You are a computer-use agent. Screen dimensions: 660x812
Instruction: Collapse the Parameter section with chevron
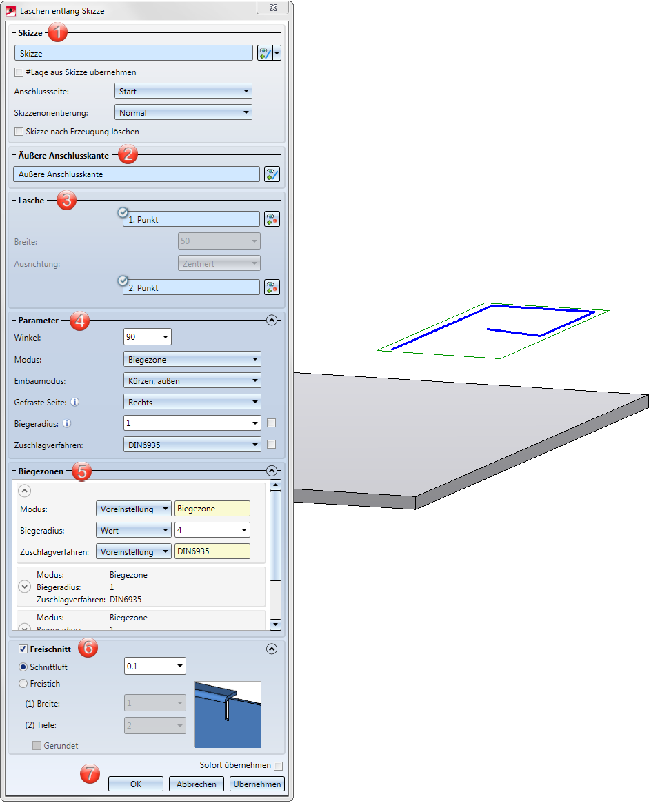[x=272, y=320]
